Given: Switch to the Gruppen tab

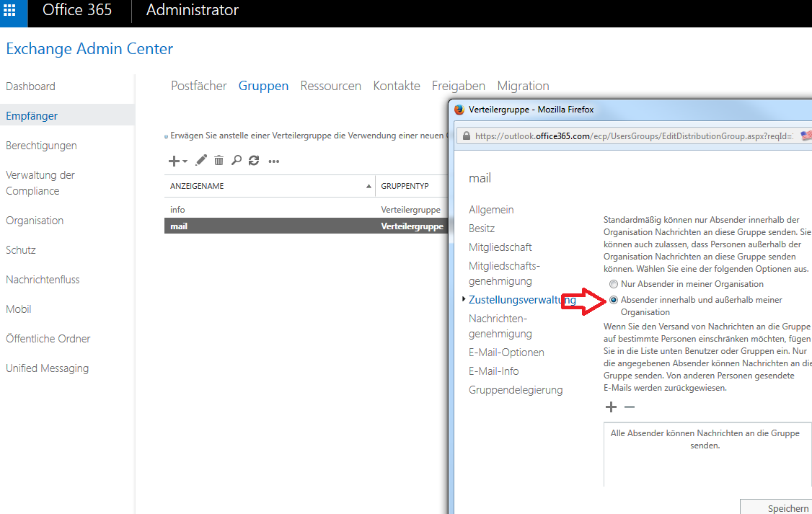Looking at the screenshot, I should 263,86.
